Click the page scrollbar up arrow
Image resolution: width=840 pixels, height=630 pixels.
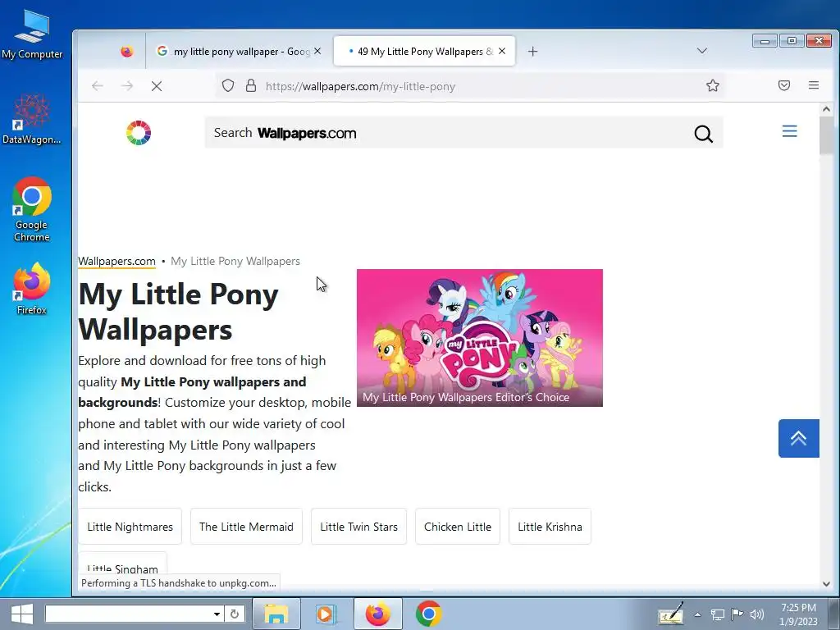(x=826, y=109)
